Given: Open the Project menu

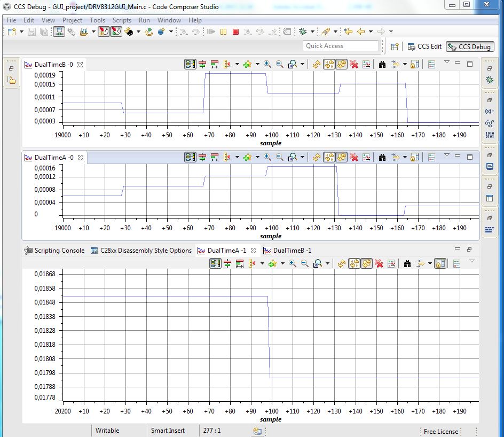Looking at the screenshot, I should [72, 20].
